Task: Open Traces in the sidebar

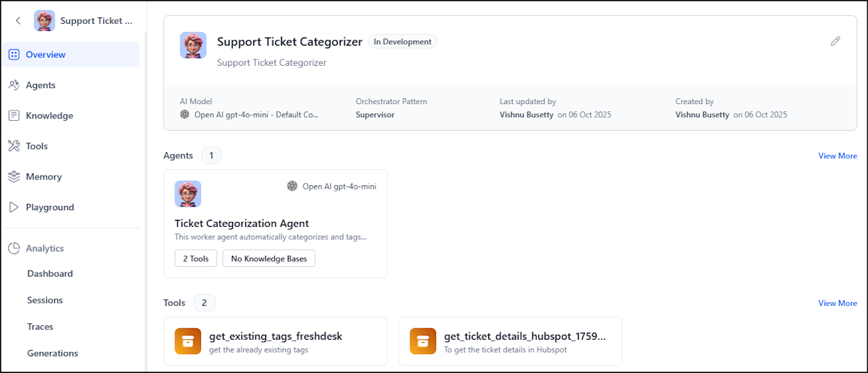Action: pos(41,327)
